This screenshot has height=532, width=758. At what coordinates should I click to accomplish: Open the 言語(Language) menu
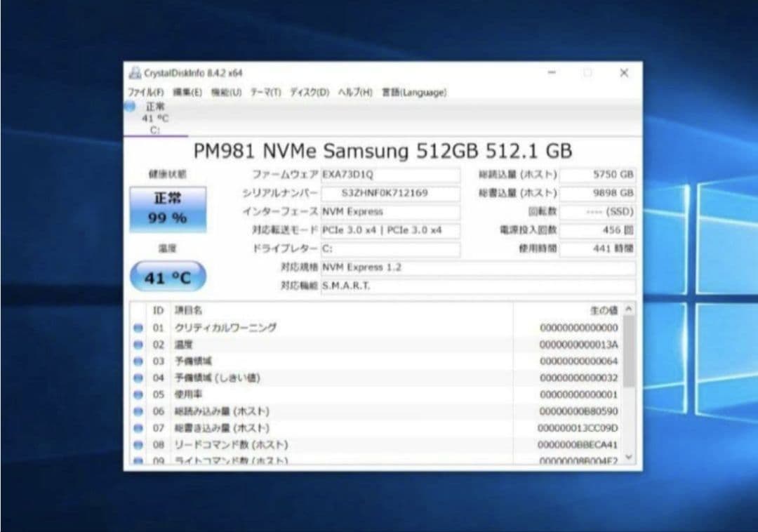pyautogui.click(x=414, y=92)
